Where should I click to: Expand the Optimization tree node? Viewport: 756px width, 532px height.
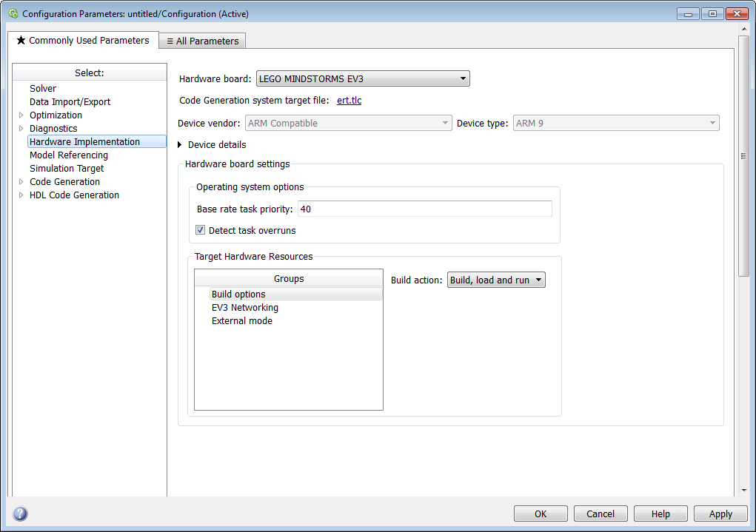21,115
